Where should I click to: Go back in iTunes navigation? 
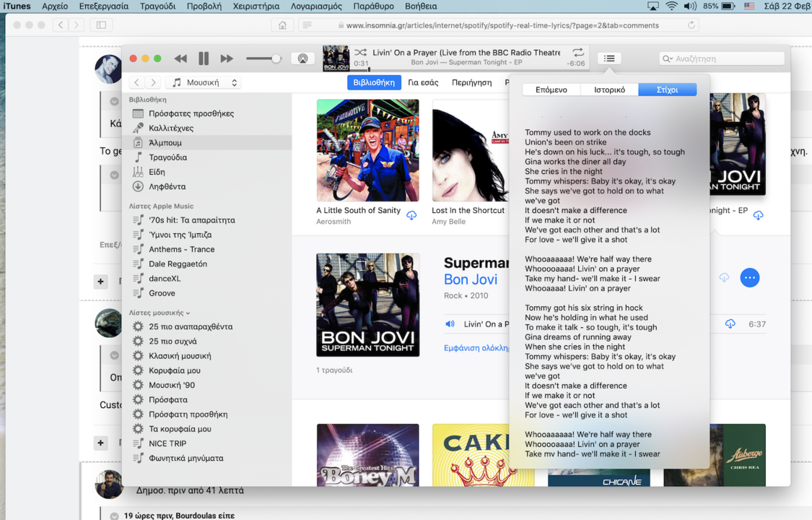coord(136,82)
